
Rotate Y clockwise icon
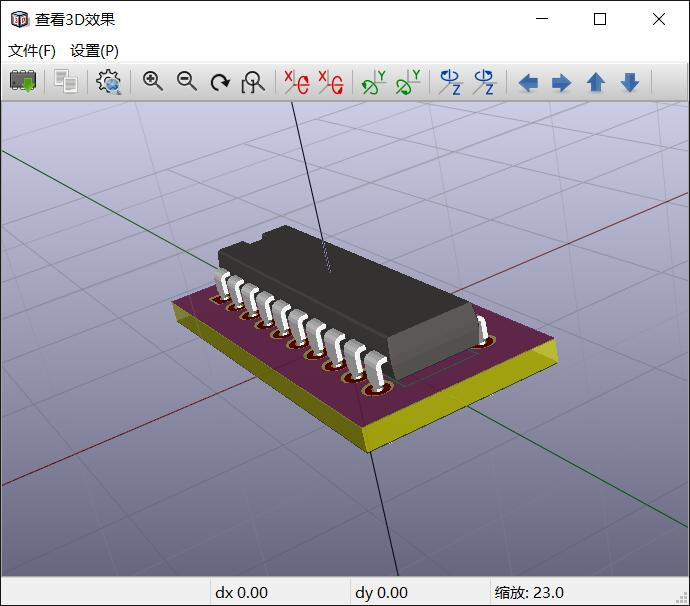click(374, 82)
